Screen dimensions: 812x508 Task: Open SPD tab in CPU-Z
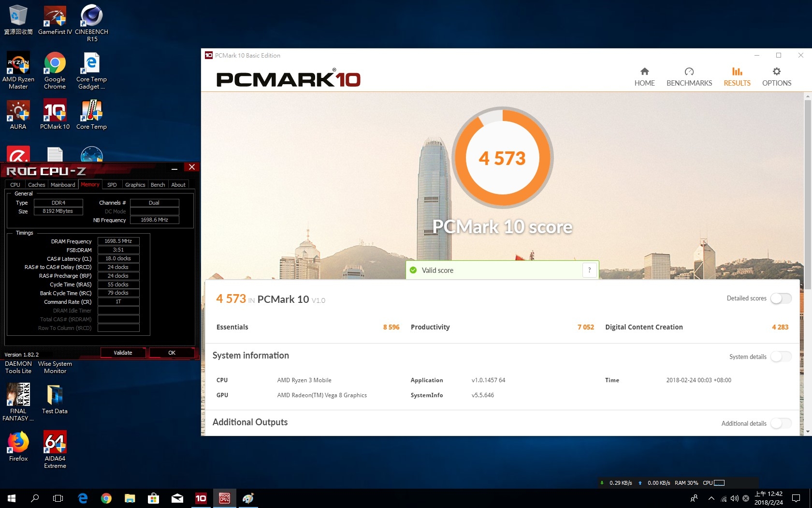coord(112,185)
